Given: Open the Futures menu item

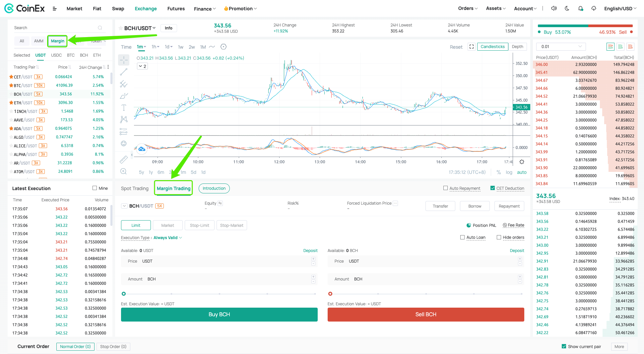Looking at the screenshot, I should [176, 9].
